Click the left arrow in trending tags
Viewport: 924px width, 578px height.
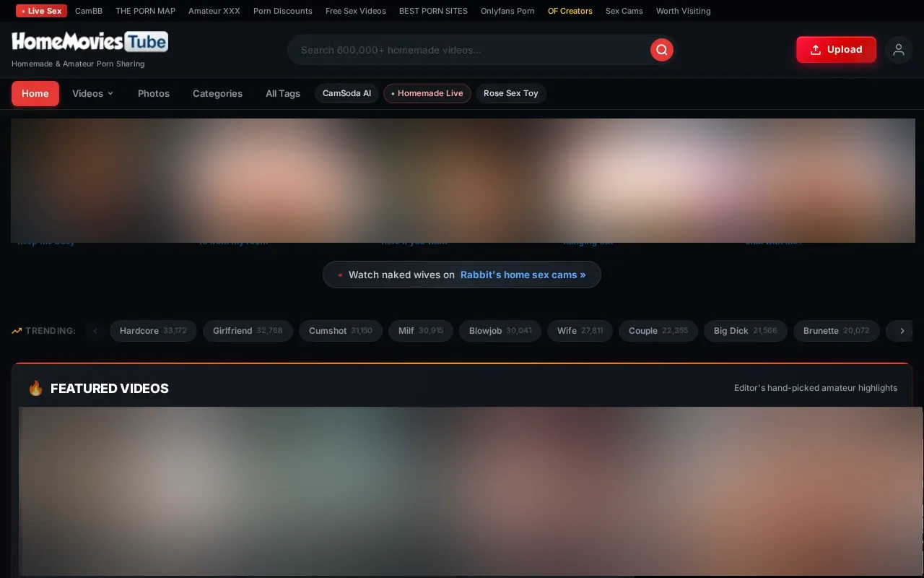coord(95,331)
